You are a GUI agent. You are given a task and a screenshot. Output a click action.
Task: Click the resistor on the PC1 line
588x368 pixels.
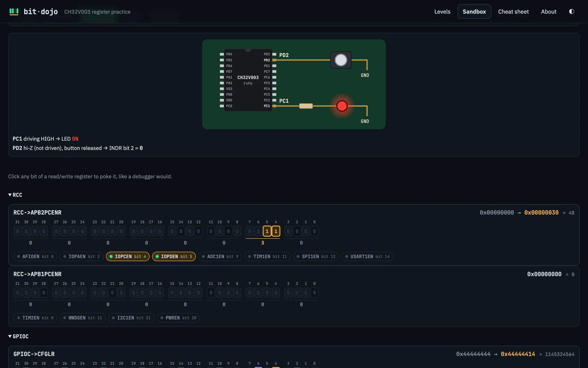pyautogui.click(x=306, y=106)
